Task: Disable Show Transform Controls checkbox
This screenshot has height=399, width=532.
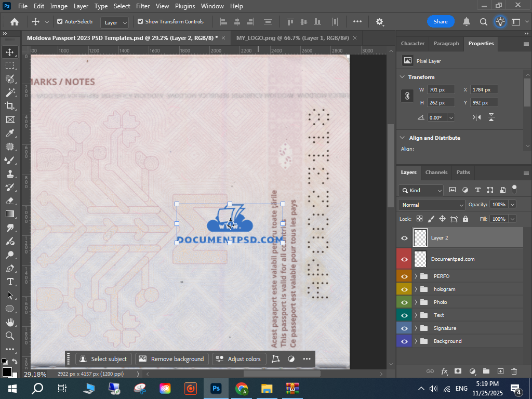Action: 140,22
